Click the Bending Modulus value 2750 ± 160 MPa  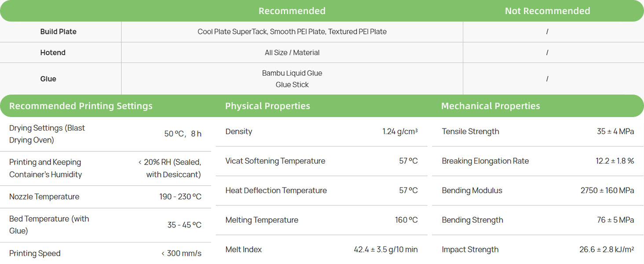(607, 191)
